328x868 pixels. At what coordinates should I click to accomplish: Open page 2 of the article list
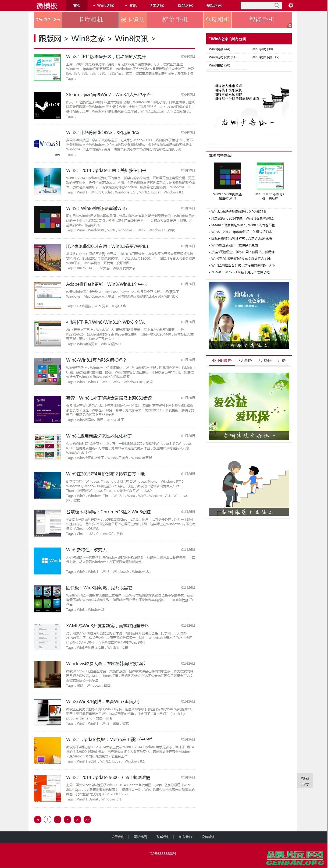(58, 820)
